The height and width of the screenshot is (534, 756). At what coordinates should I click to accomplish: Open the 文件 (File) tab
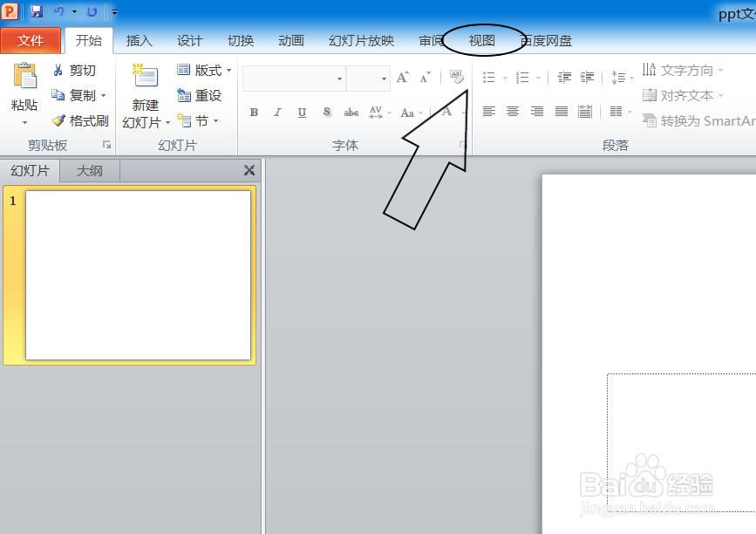(x=31, y=40)
